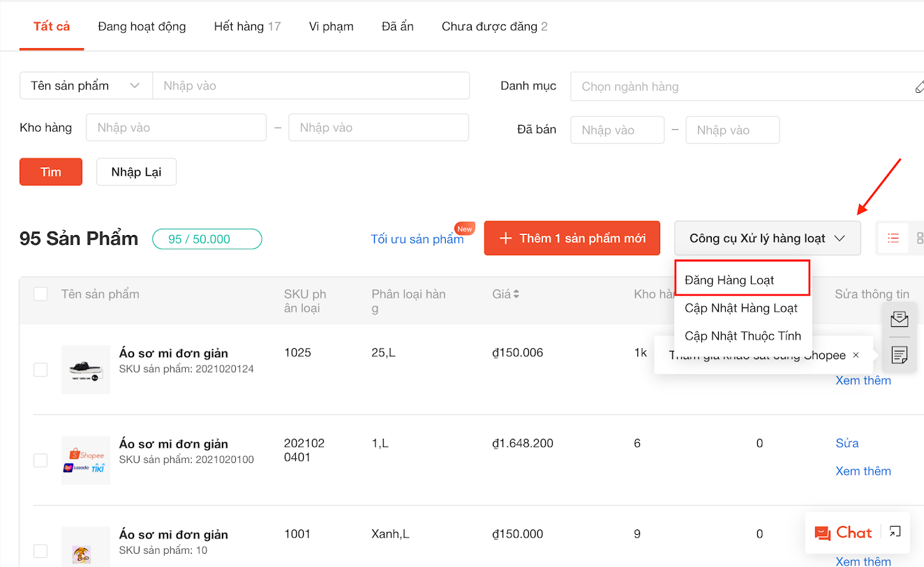
Task: Select the product with SKU 2021020100
Action: [40, 460]
